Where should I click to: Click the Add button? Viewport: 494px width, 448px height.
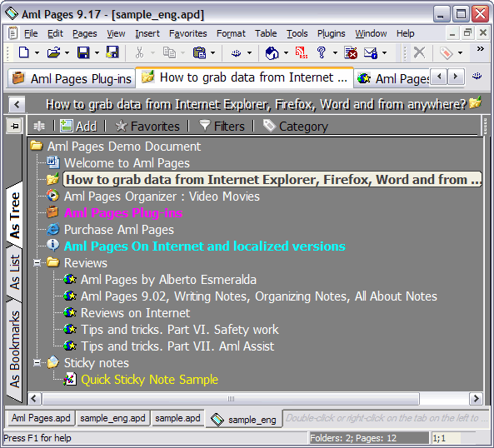pyautogui.click(x=78, y=126)
